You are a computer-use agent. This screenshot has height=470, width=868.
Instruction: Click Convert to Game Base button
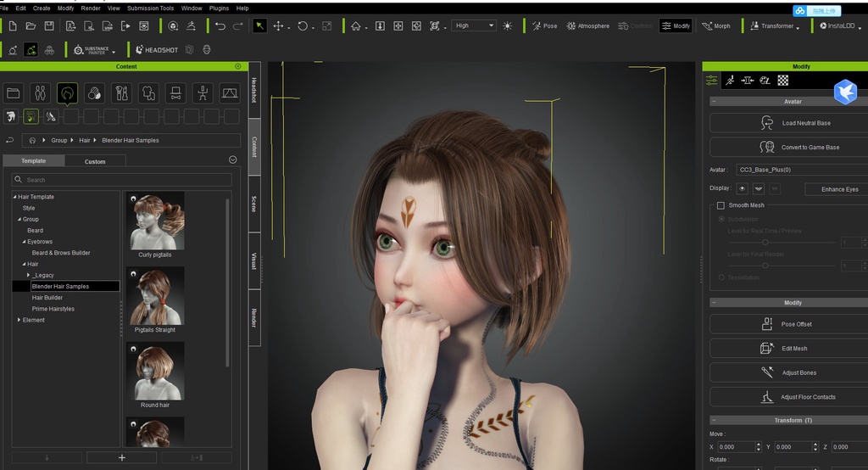[789, 148]
